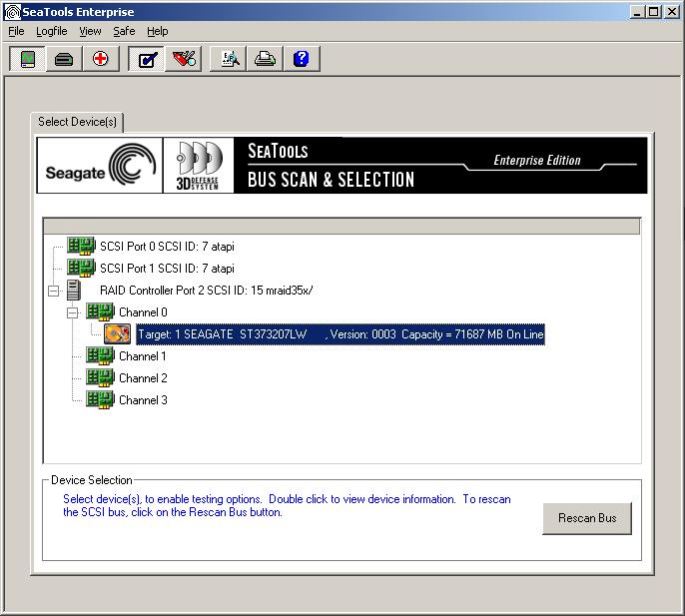The height and width of the screenshot is (616, 685).
Task: Open help via the question mark icon
Action: [301, 59]
